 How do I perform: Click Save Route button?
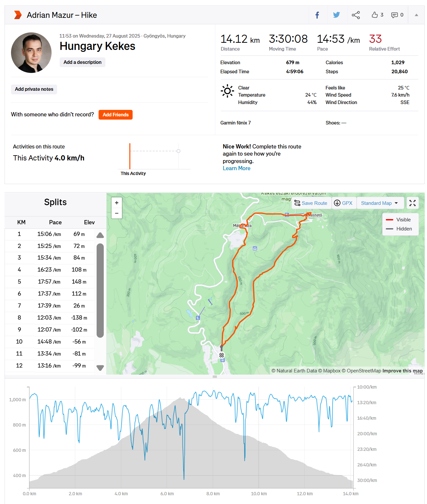(311, 203)
